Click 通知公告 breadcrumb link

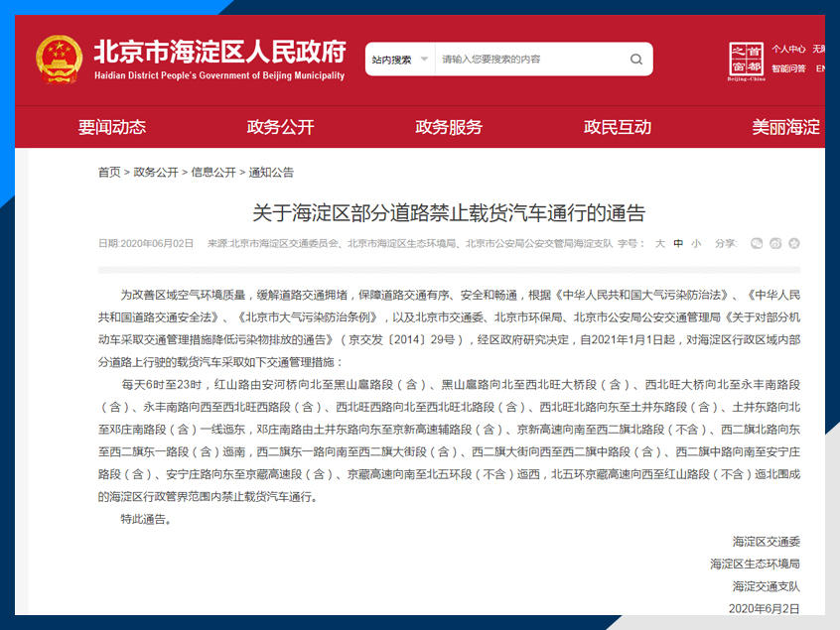point(271,173)
